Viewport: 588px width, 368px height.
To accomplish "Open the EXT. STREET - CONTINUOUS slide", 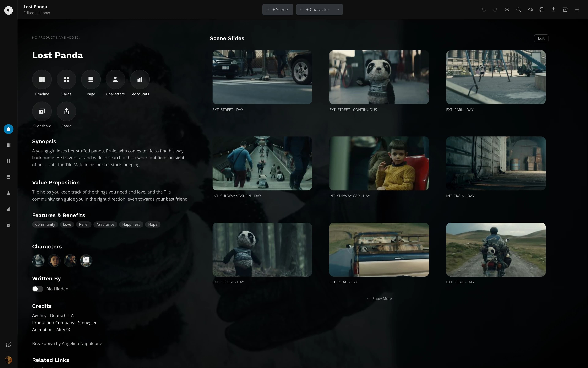I will click(379, 77).
